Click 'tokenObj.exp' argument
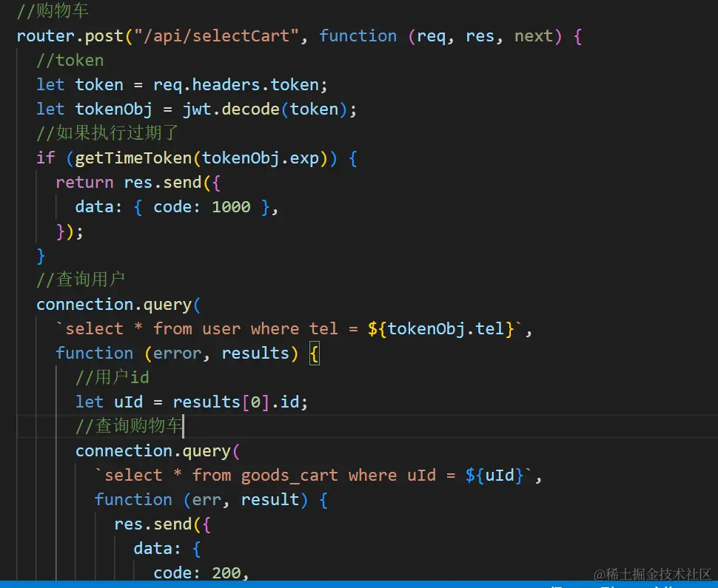Image resolution: width=718 pixels, height=588 pixels. 260,158
